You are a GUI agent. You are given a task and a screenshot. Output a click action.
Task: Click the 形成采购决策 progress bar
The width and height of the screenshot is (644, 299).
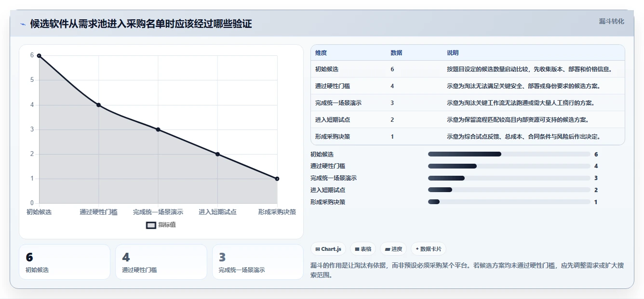coord(509,202)
